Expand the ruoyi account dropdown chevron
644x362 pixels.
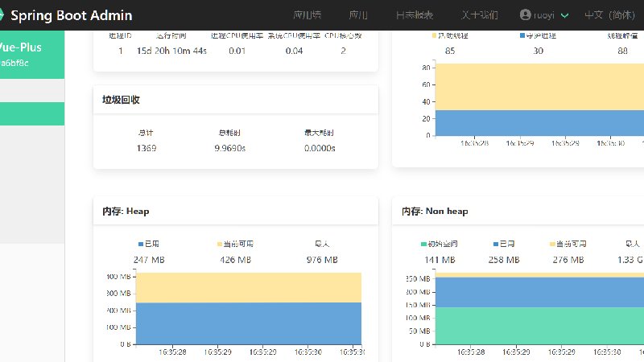565,15
